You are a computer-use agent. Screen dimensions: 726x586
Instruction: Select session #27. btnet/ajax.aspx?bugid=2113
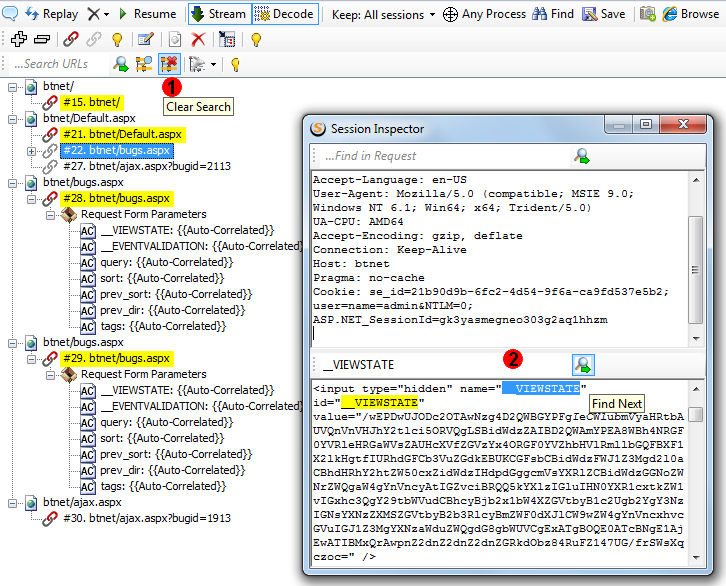point(147,166)
